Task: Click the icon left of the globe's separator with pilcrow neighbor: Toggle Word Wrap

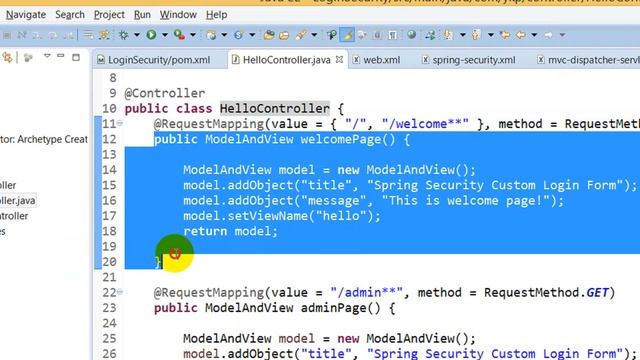Action: [378, 35]
